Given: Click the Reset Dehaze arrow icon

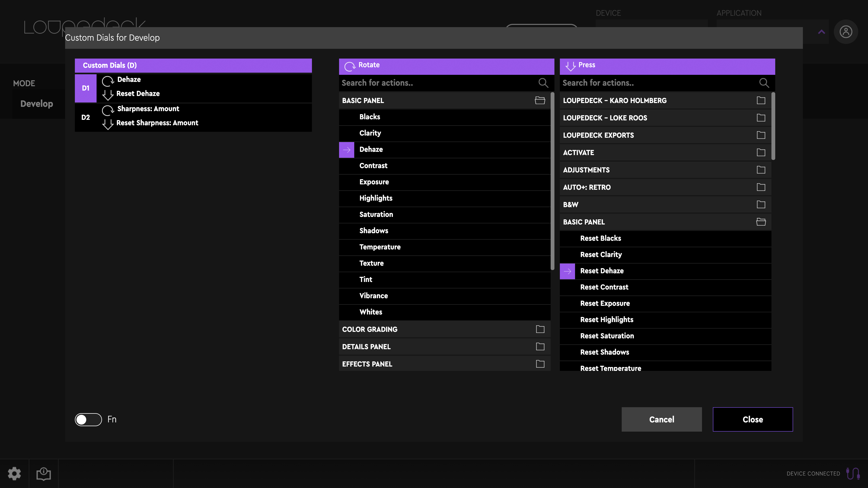Looking at the screenshot, I should click(x=567, y=271).
